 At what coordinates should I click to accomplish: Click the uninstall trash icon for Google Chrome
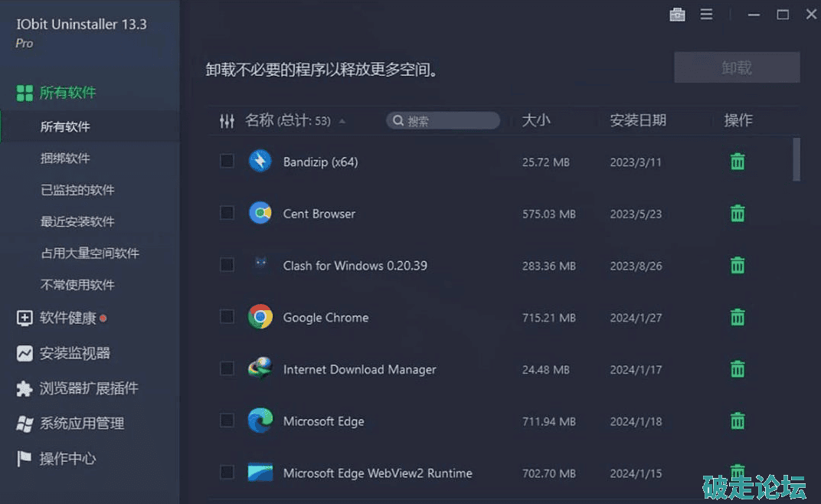click(x=737, y=317)
